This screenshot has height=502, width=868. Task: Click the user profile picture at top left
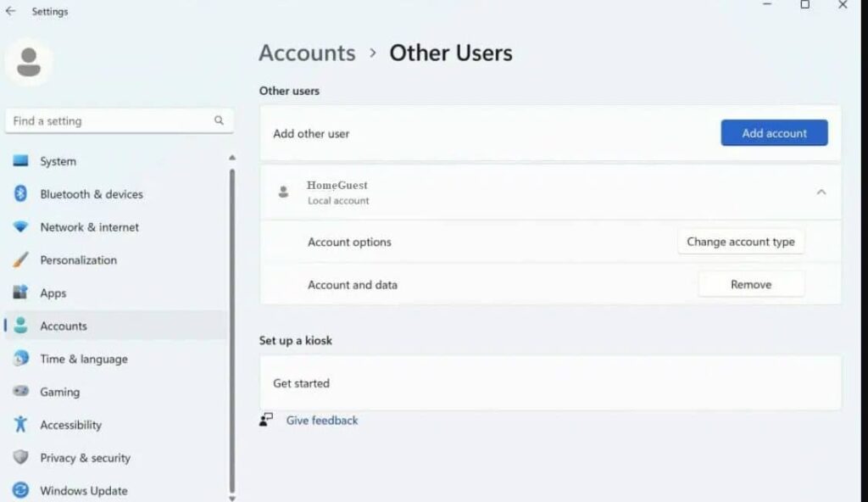[29, 61]
